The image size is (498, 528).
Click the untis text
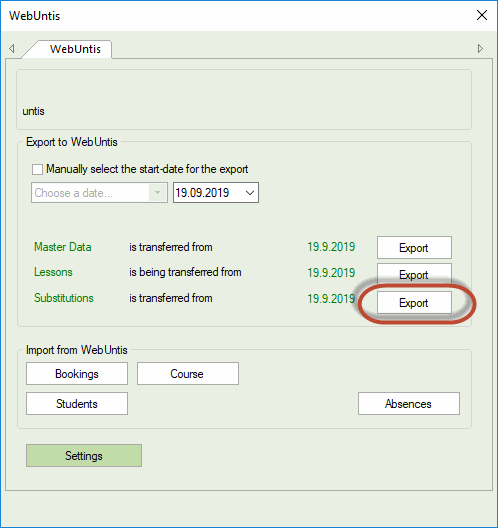[x=33, y=111]
